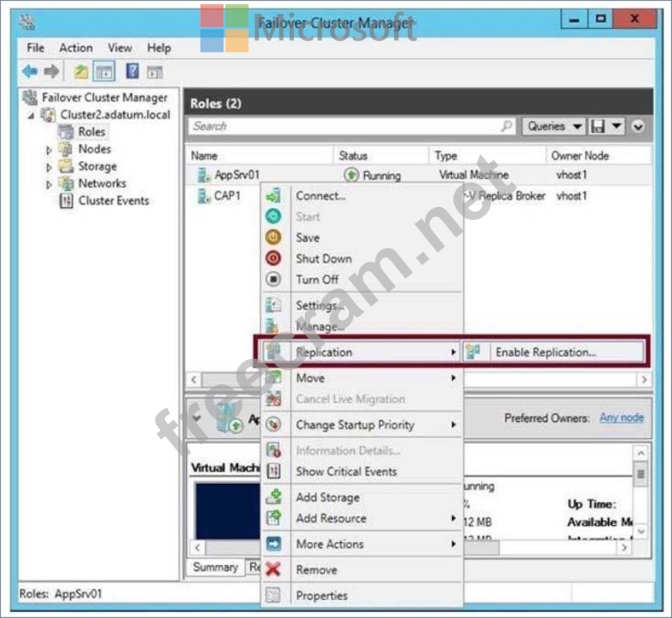Click the Properties menu icon
Image resolution: width=672 pixels, height=618 pixels.
click(x=273, y=595)
